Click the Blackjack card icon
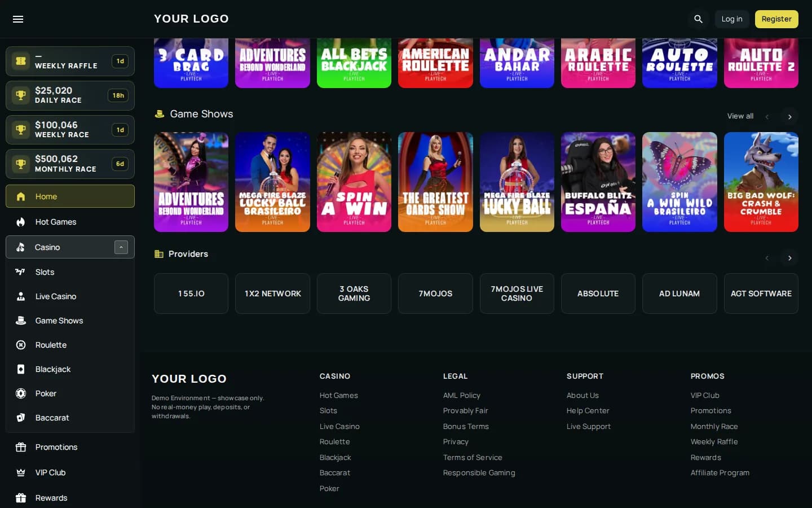Image resolution: width=812 pixels, height=508 pixels. pyautogui.click(x=21, y=369)
